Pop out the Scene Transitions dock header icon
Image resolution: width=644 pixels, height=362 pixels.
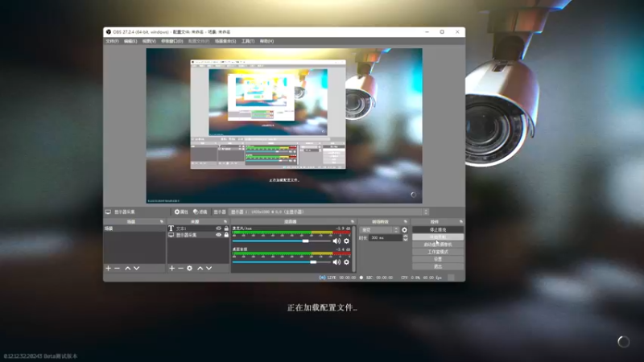point(406,222)
